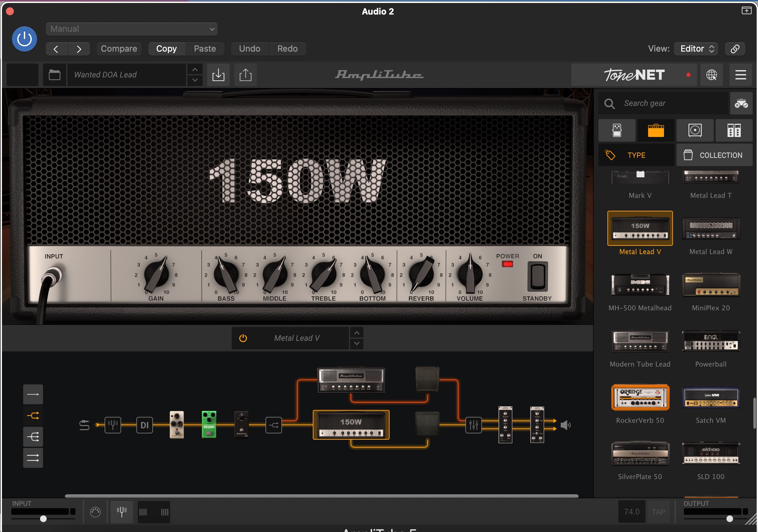Click the save preset download icon
This screenshot has height=532, width=758.
[x=218, y=75]
